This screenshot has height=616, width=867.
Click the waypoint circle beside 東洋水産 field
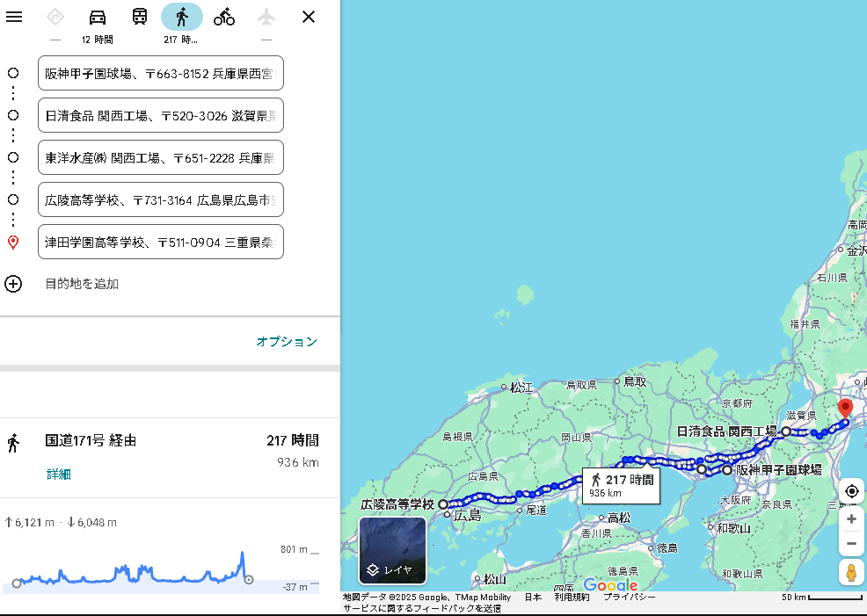click(x=13, y=157)
